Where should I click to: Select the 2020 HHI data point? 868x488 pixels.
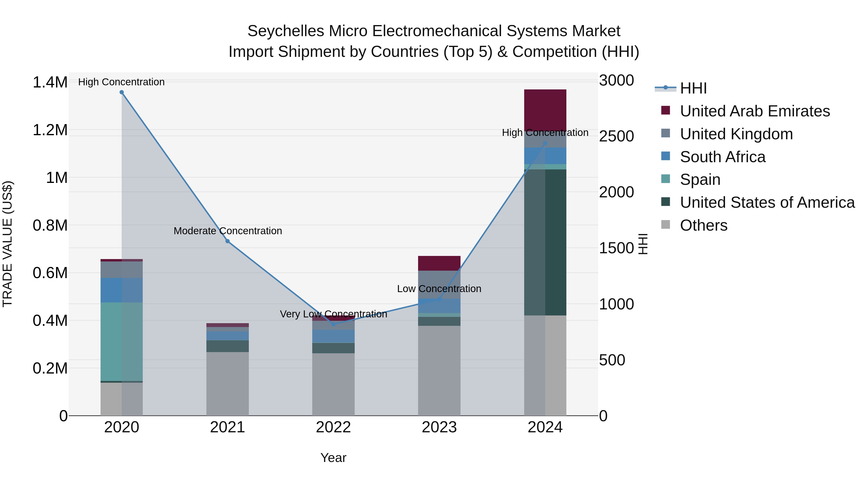click(122, 92)
